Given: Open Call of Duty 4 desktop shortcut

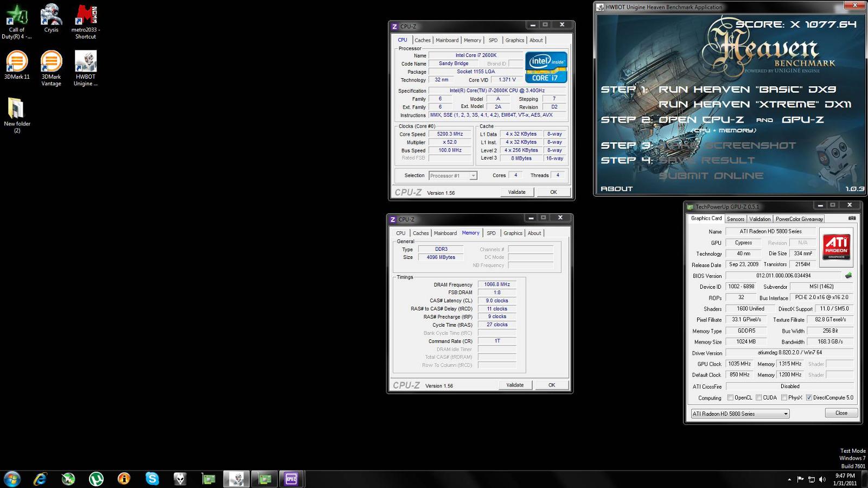Looking at the screenshot, I should pos(17,22).
